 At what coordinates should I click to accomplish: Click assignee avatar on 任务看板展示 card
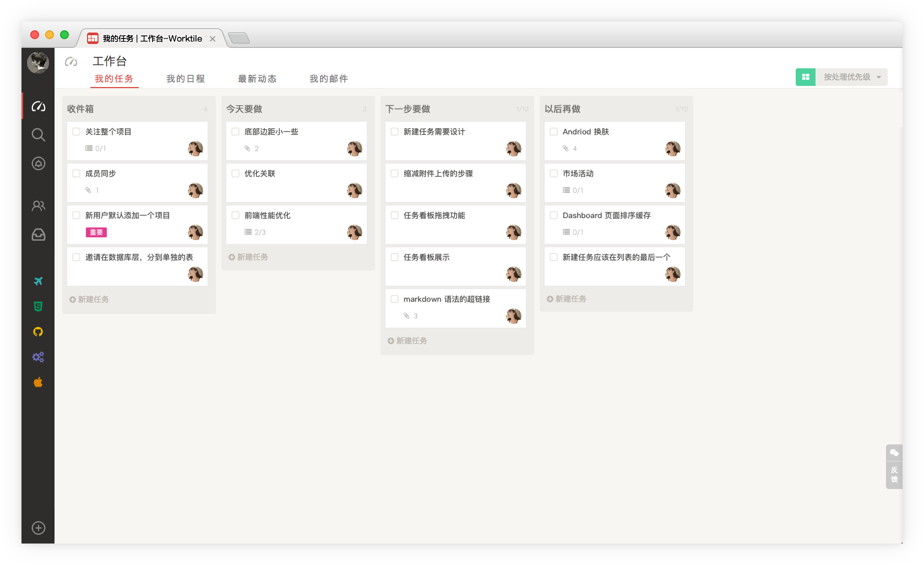(x=514, y=274)
